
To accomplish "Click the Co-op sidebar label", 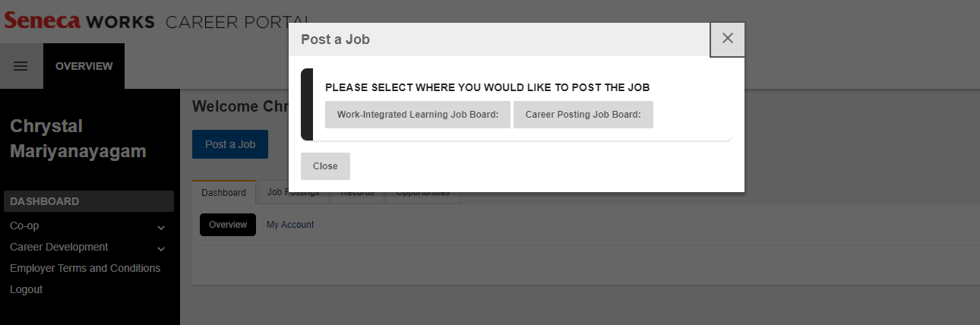I will [x=24, y=226].
